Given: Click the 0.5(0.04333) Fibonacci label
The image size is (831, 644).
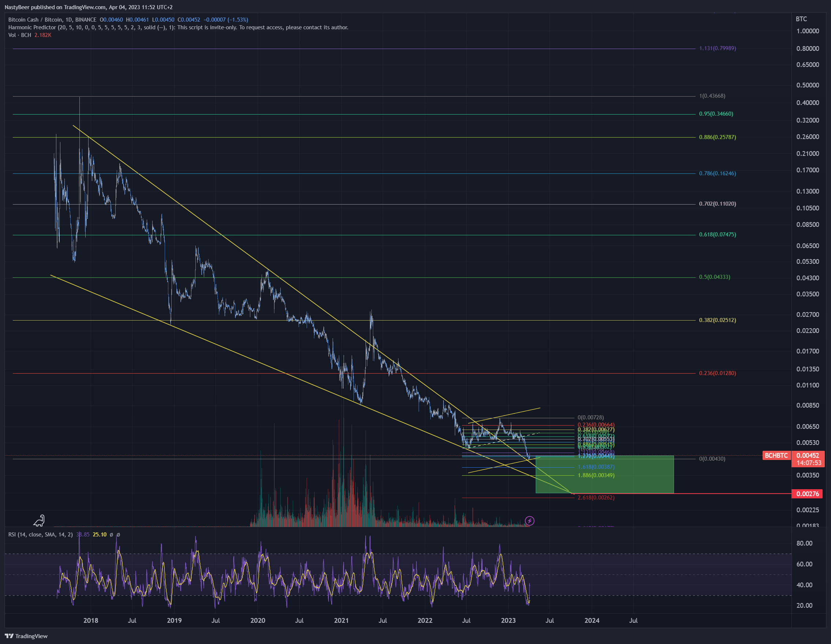Looking at the screenshot, I should [x=715, y=277].
